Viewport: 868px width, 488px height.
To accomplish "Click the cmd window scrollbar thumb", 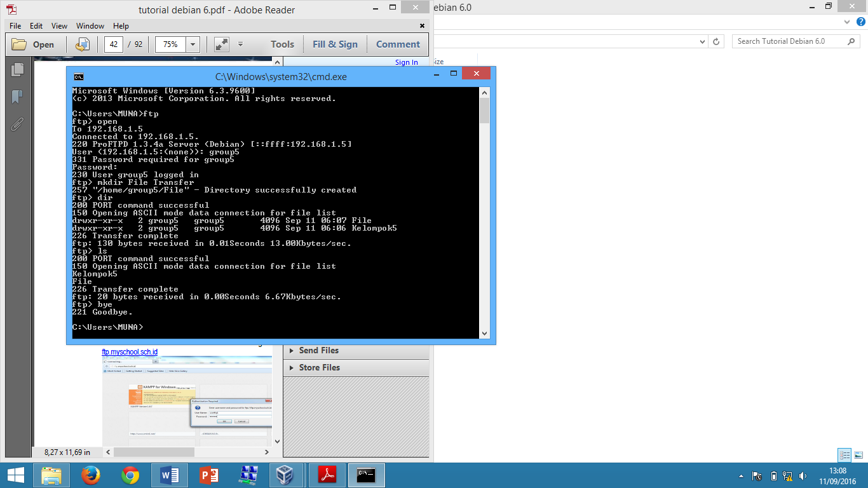I will tap(484, 111).
